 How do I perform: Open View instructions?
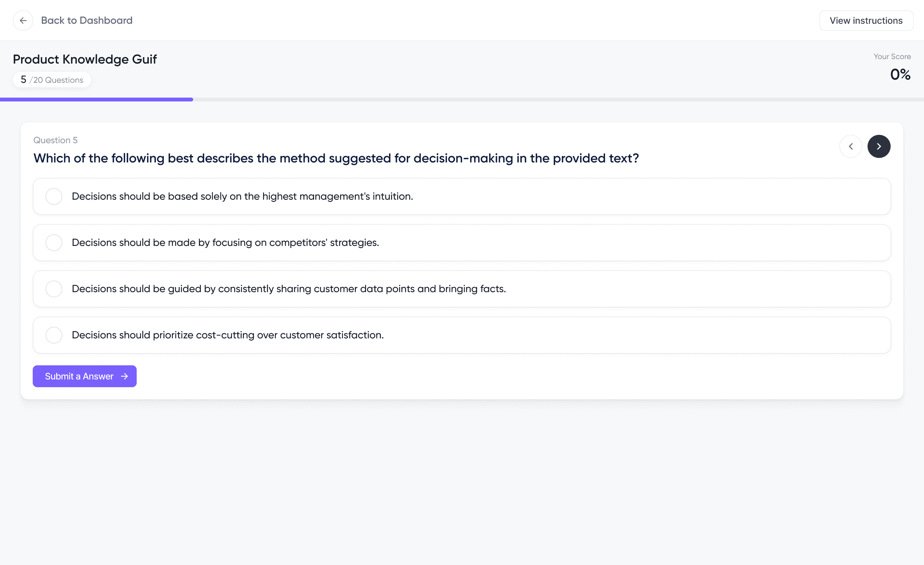[866, 21]
